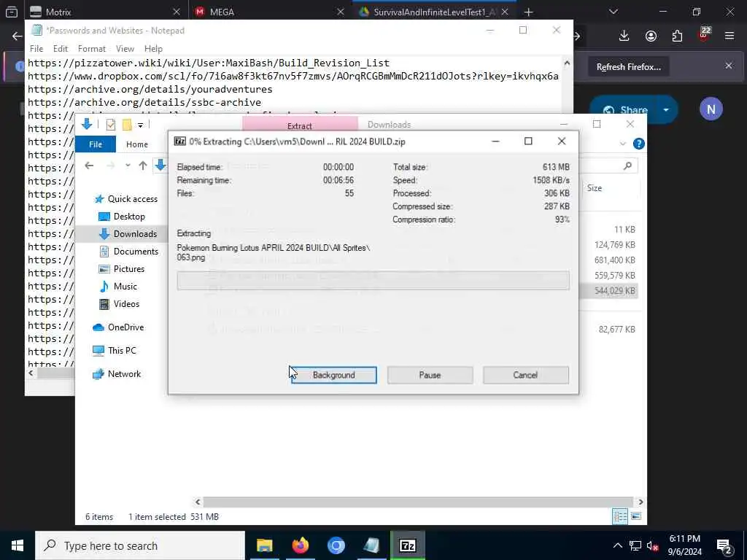List all Firefox tabs chevron
This screenshot has width=747, height=560.
click(x=613, y=12)
